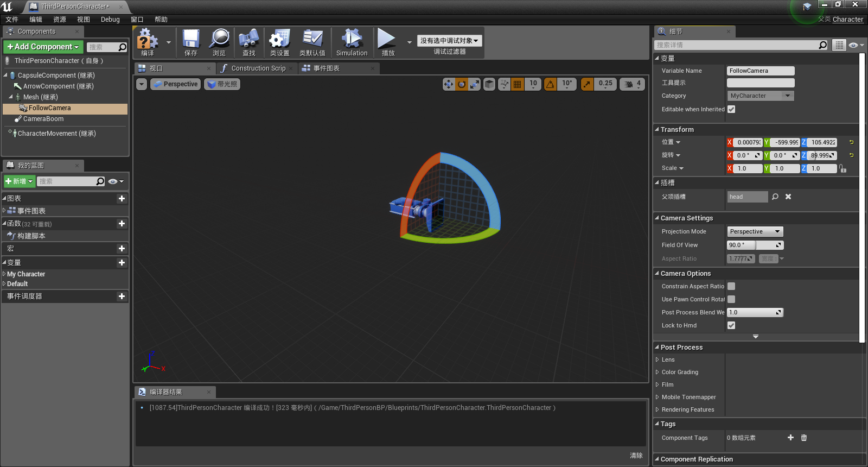The image size is (868, 467).
Task: Open grid snap value 10 dropdown
Action: [x=533, y=84]
